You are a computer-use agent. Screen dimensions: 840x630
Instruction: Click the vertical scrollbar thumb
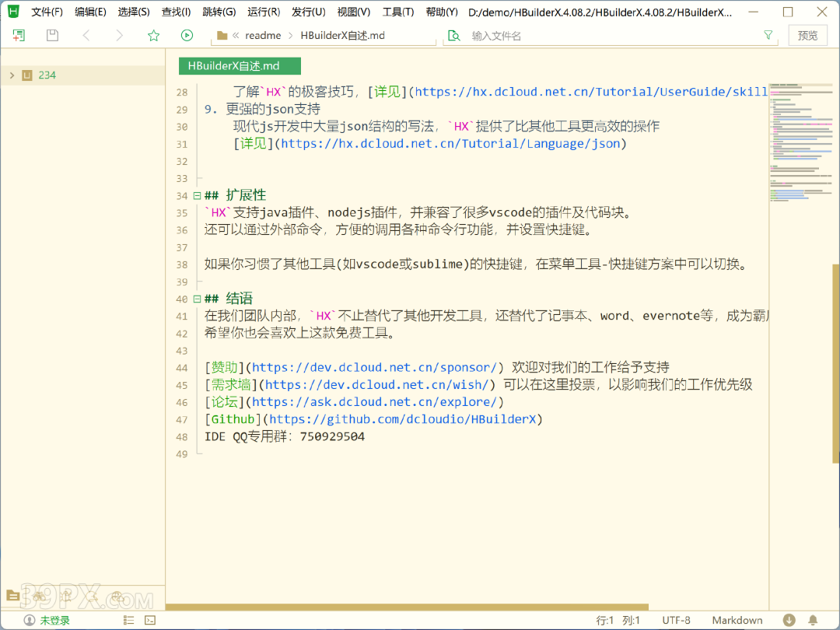[835, 364]
